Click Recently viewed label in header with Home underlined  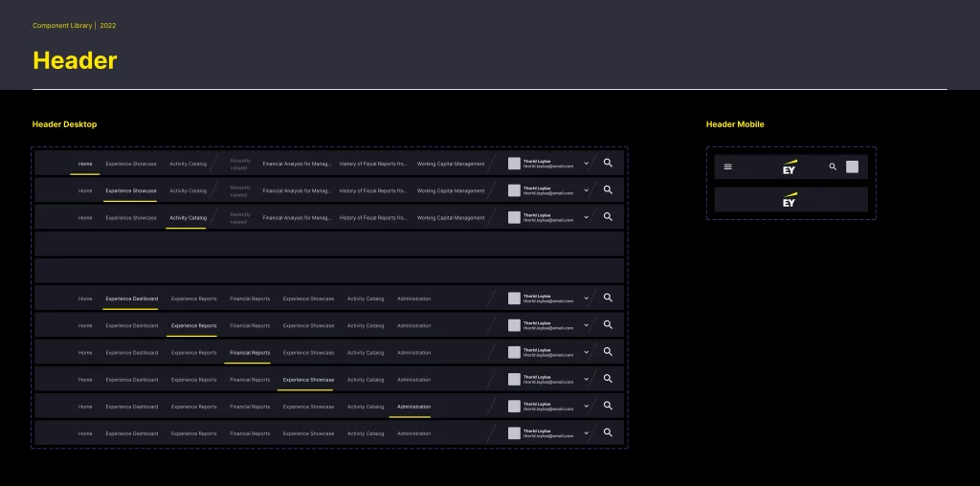pyautogui.click(x=240, y=164)
